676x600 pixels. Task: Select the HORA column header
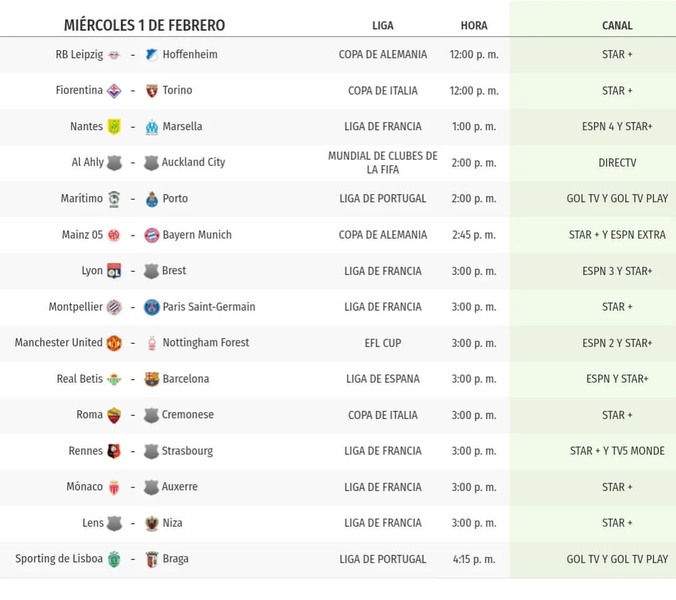[474, 26]
